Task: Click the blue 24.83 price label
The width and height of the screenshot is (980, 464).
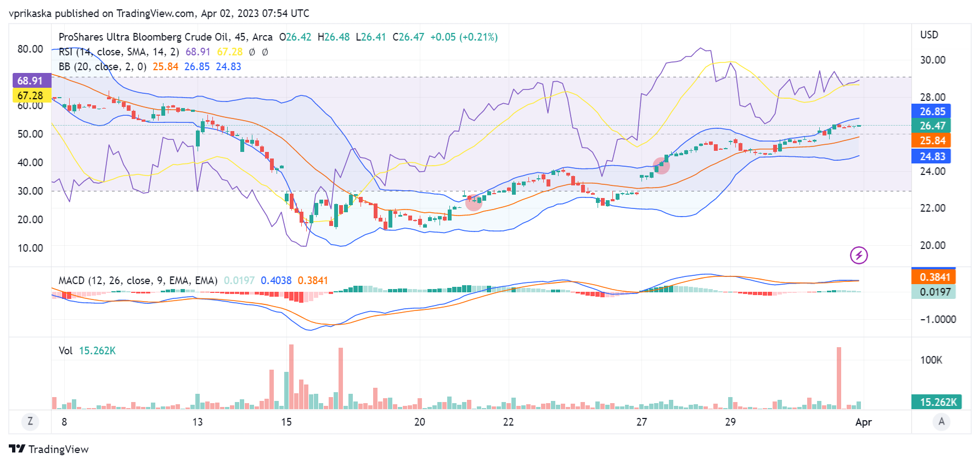Action: tap(931, 156)
